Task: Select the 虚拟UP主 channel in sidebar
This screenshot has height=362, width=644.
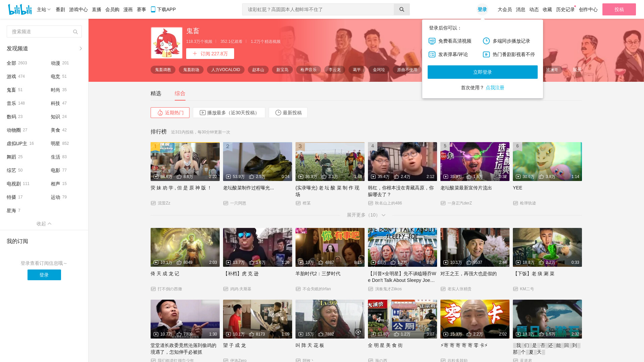Action: pyautogui.click(x=20, y=143)
